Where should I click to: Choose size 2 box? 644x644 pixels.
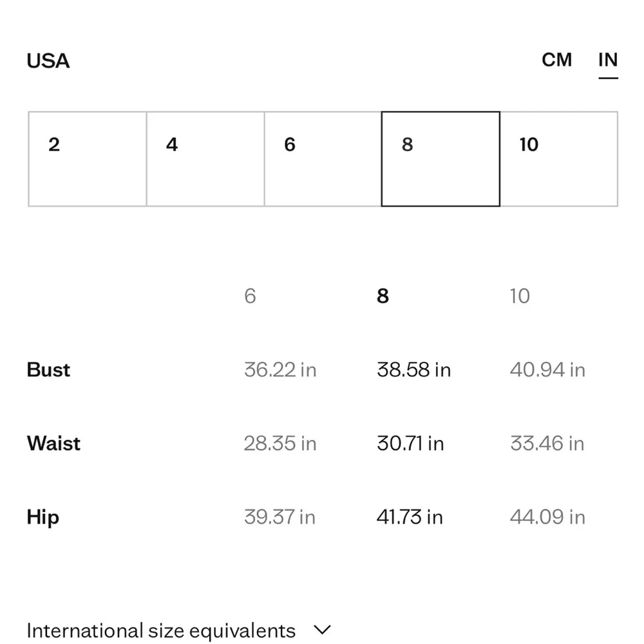(x=88, y=159)
